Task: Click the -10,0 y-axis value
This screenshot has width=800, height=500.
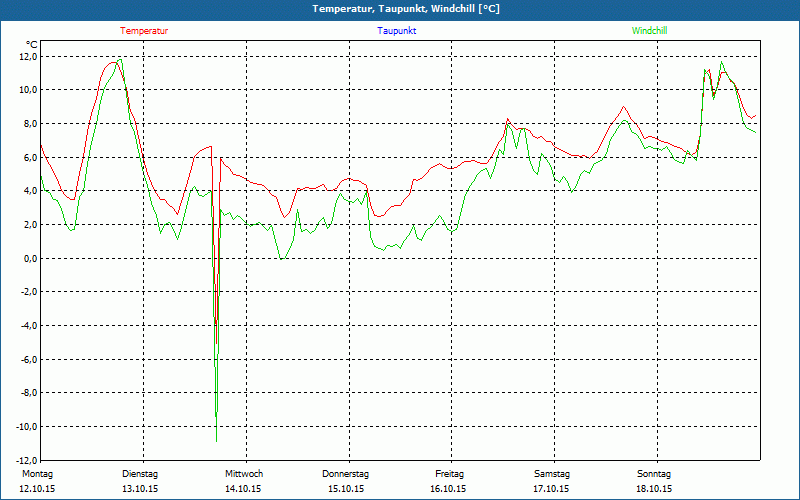Action: pos(28,427)
